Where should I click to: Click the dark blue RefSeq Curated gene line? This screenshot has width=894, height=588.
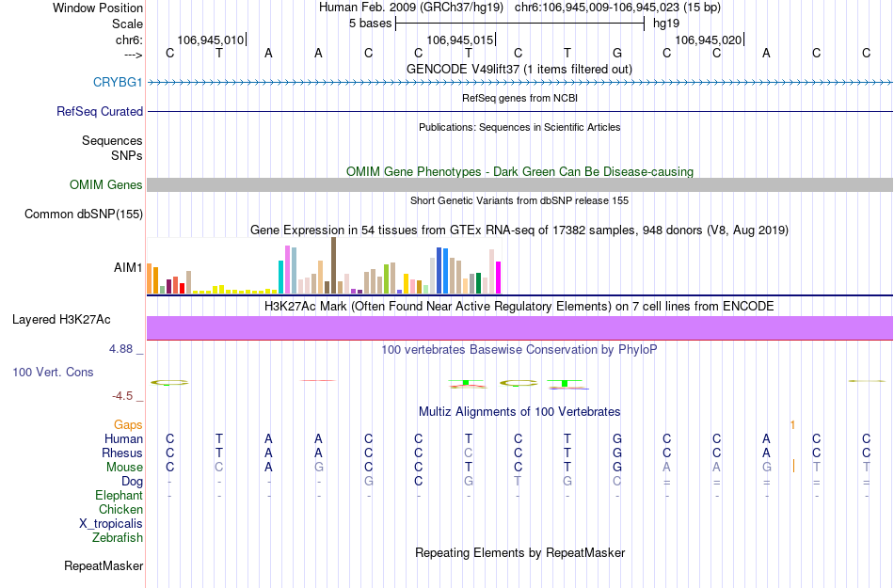pos(519,111)
